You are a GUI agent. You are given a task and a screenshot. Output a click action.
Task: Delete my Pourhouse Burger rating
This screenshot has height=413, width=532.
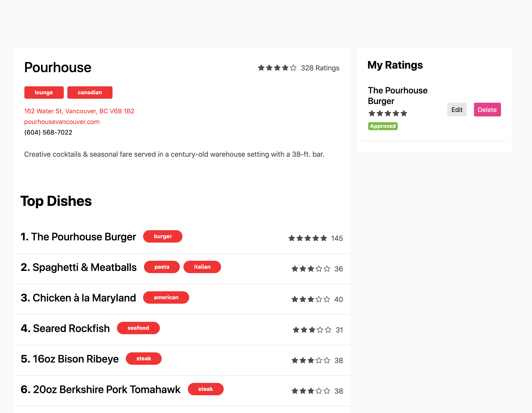(x=487, y=110)
